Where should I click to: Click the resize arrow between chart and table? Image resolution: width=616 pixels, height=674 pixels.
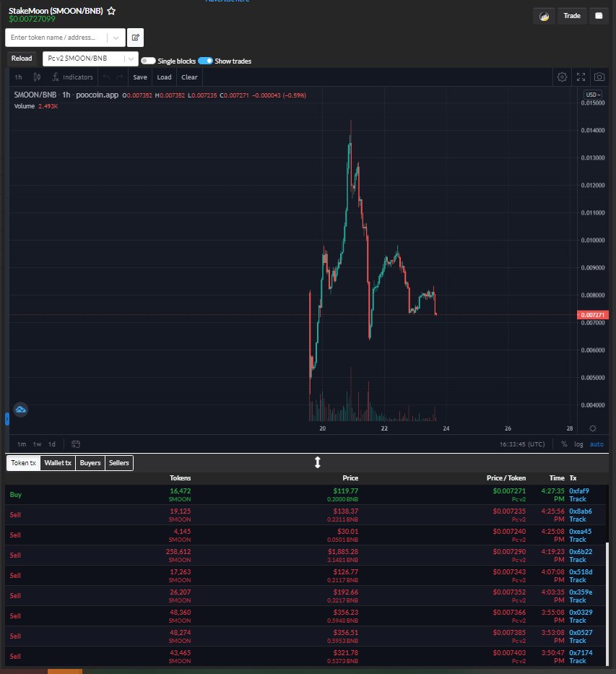coord(318,462)
